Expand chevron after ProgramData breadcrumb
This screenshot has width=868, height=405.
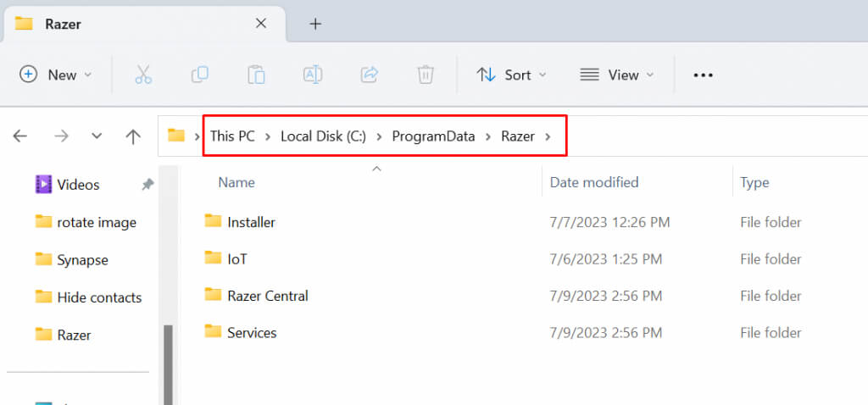(488, 136)
